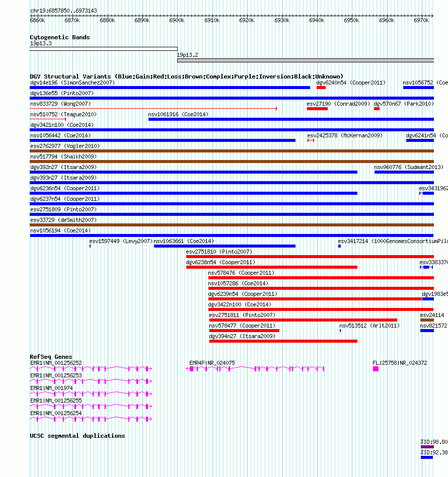Click the chr19:6857850..6973143 region label
Image resolution: width=448 pixels, height=477 pixels.
(63, 11)
